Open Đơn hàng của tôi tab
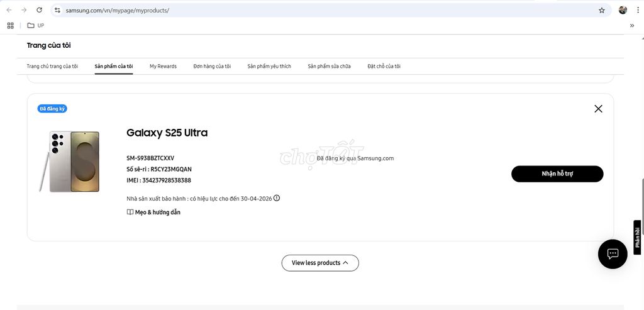 (212, 66)
